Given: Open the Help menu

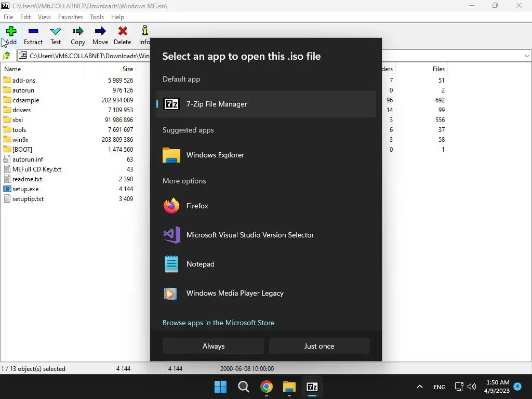Looking at the screenshot, I should coord(117,17).
